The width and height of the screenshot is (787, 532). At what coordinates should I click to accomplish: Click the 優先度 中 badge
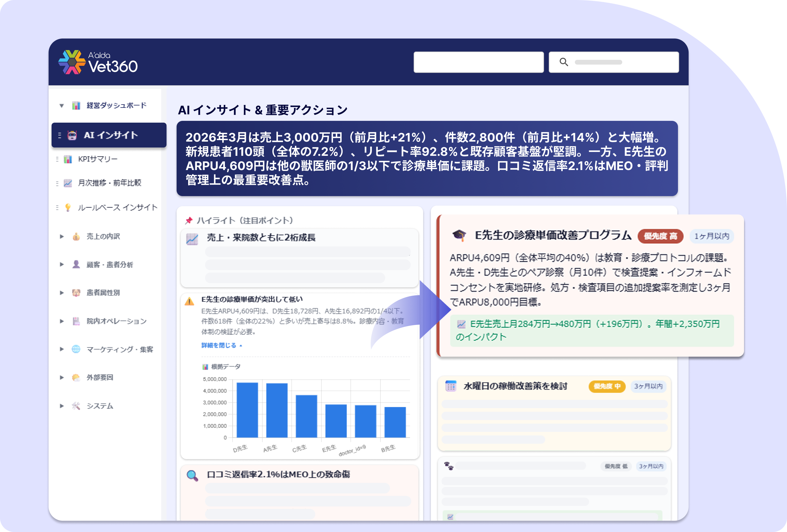point(607,386)
